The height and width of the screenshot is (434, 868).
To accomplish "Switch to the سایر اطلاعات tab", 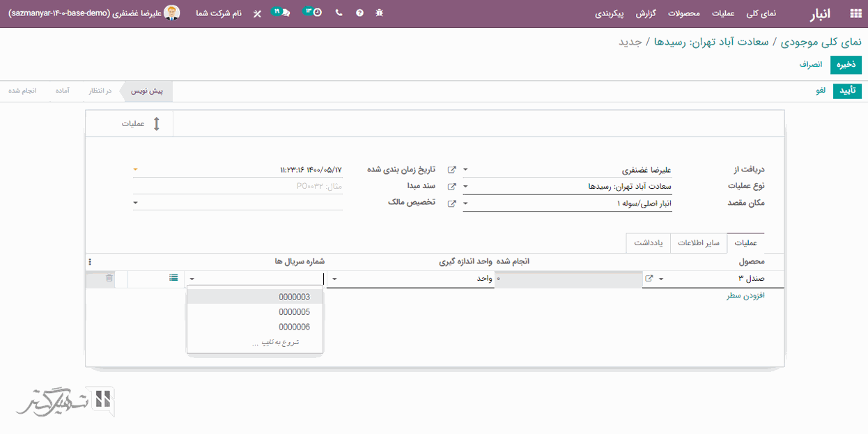I will 699,243.
